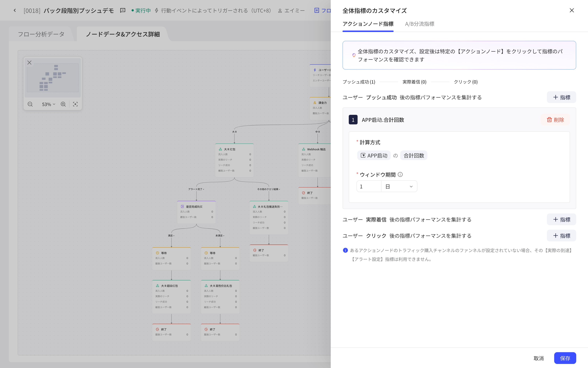Add metric for プッシュ成功 section
Image resolution: width=588 pixels, height=368 pixels.
point(561,97)
